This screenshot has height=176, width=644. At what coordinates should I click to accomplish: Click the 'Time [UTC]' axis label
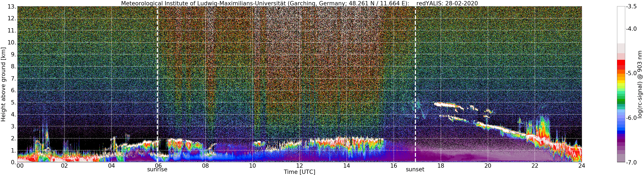(x=299, y=172)
